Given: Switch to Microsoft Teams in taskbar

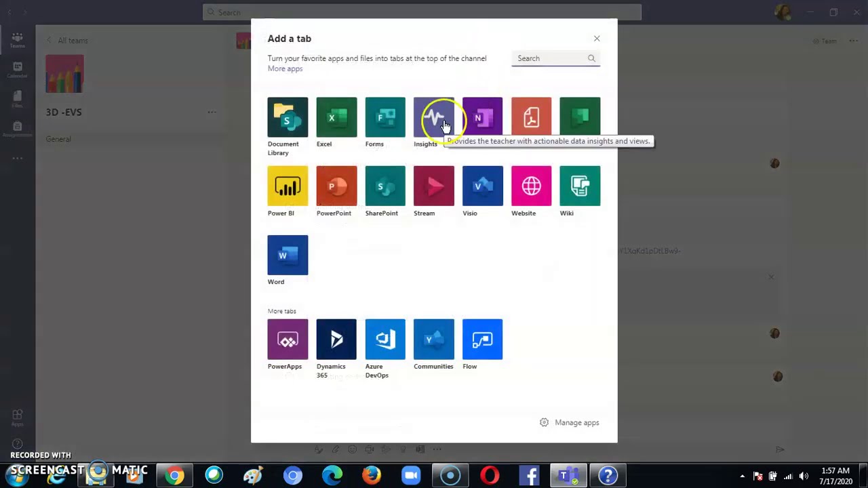Looking at the screenshot, I should [x=568, y=476].
